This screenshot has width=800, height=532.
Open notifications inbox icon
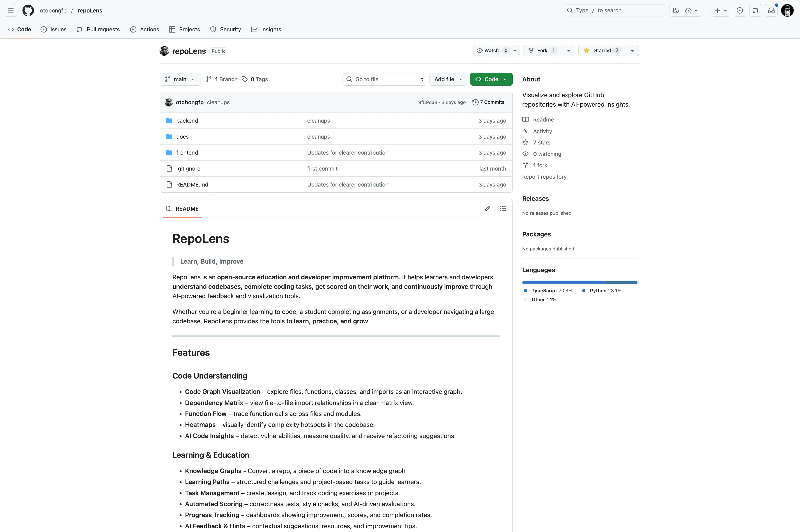tap(771, 11)
